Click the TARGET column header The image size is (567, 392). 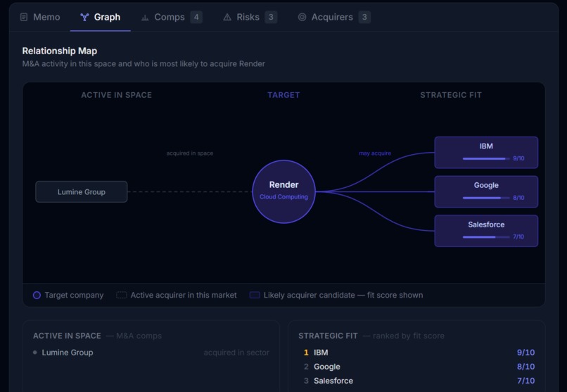284,95
